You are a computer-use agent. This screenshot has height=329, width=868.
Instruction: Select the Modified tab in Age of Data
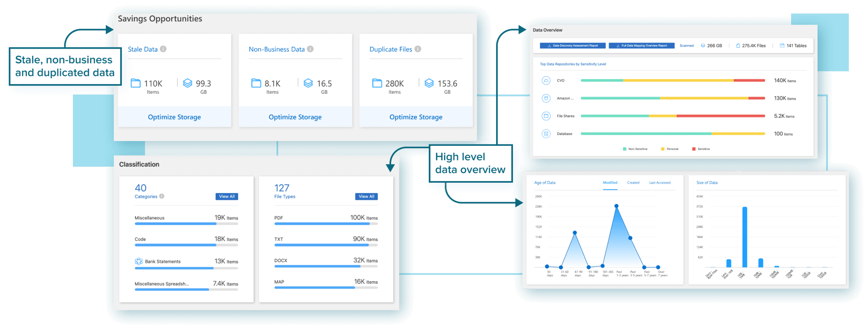pyautogui.click(x=610, y=183)
